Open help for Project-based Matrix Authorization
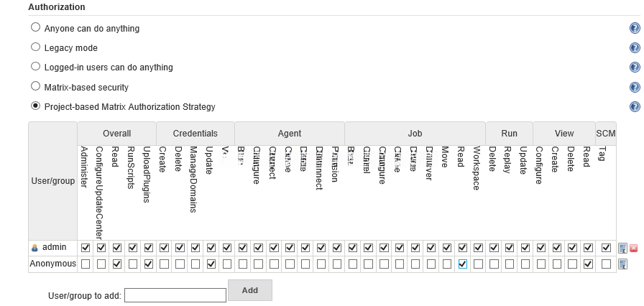The image size is (644, 306). click(x=635, y=107)
